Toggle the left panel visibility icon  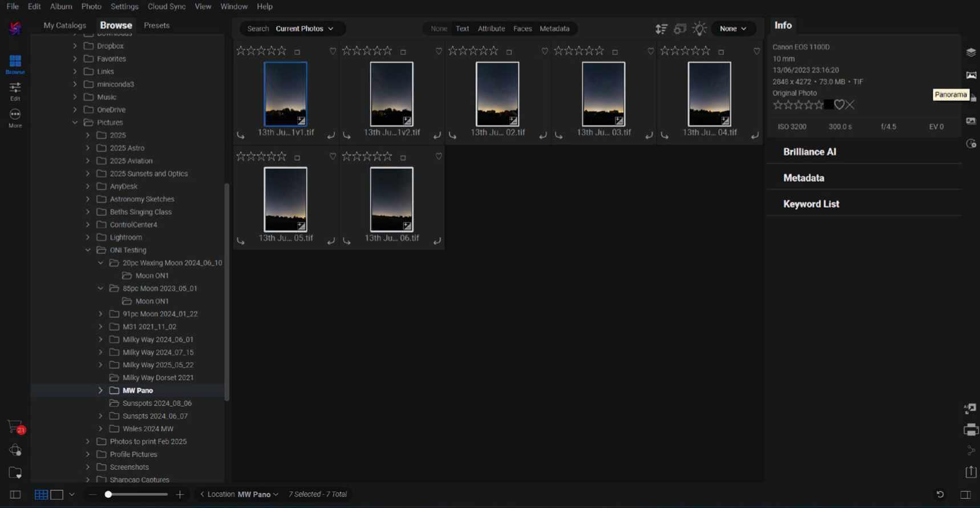pyautogui.click(x=15, y=494)
